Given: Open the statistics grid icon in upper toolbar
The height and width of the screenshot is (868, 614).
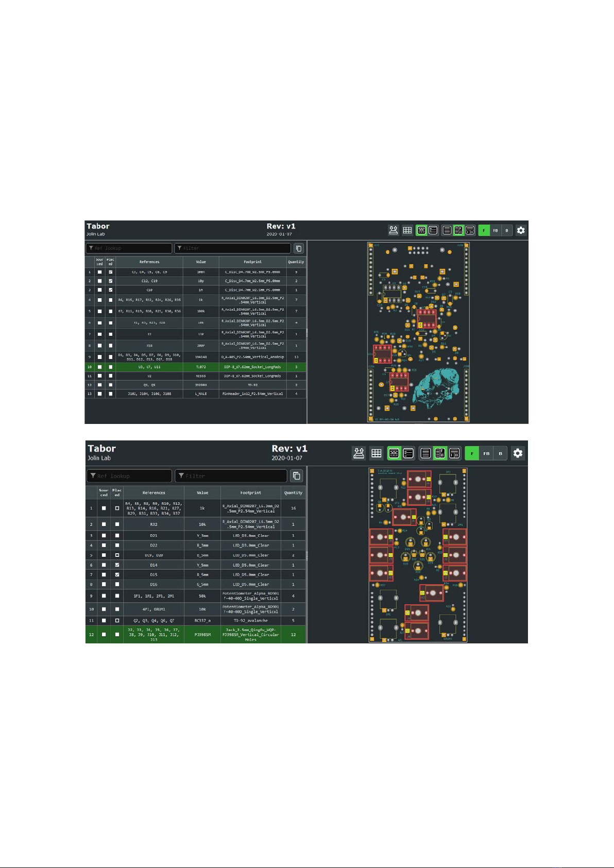Looking at the screenshot, I should pyautogui.click(x=407, y=230).
